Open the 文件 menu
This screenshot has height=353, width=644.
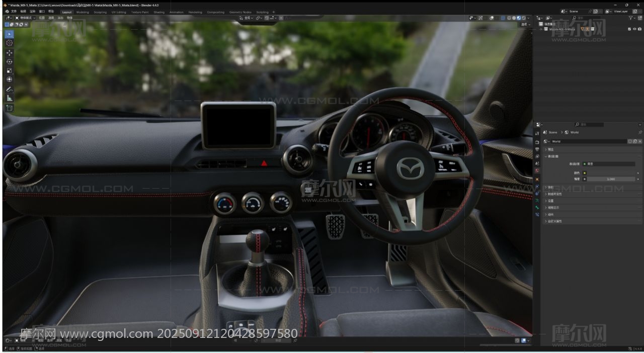[14, 11]
